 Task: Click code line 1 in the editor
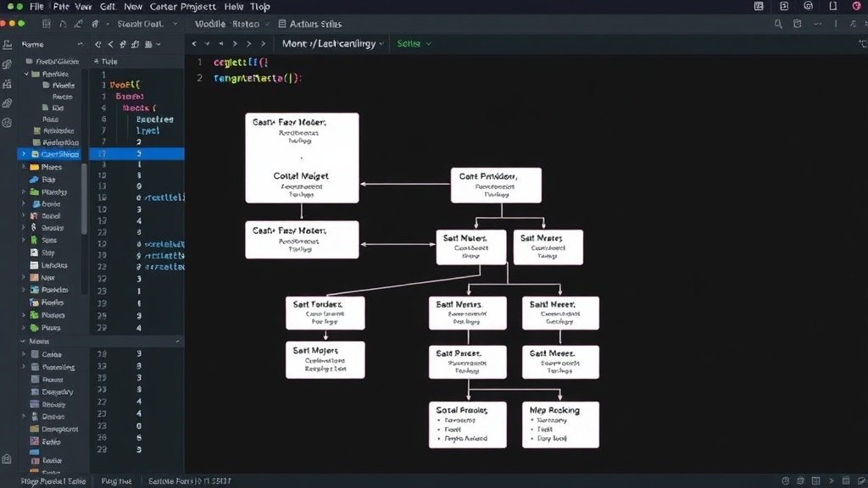pos(241,63)
